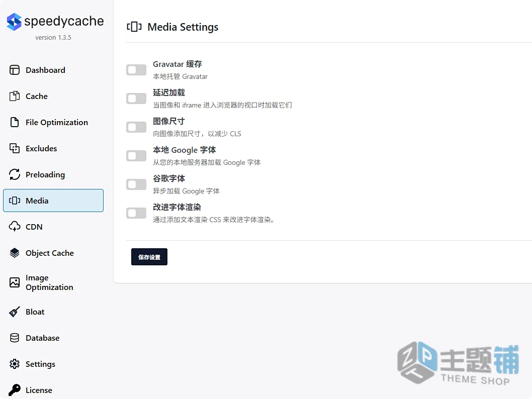Select the Database menu label

tap(42, 338)
